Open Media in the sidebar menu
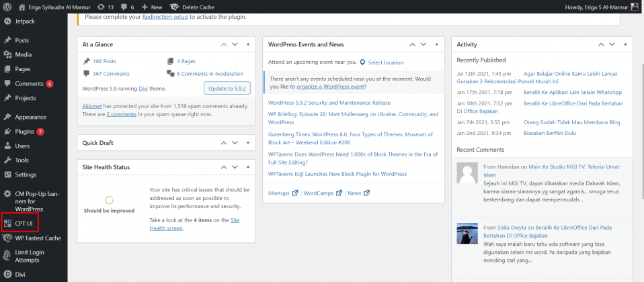The image size is (644, 282). (x=24, y=54)
